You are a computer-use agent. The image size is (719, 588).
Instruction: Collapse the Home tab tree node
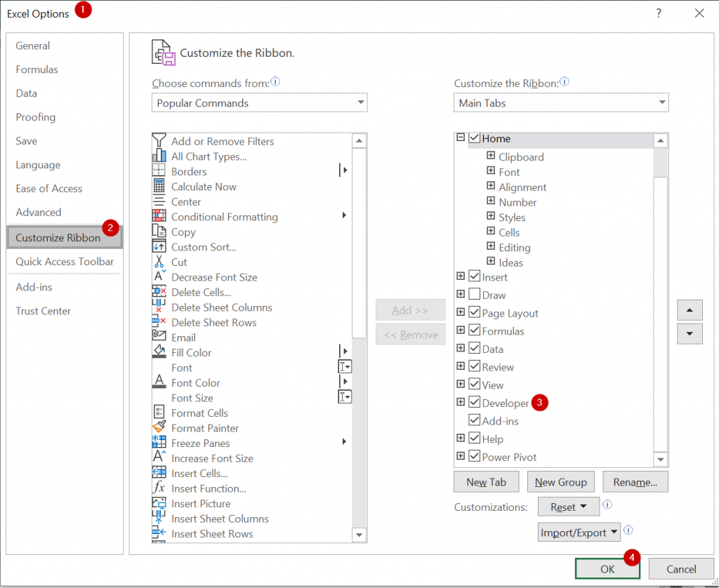(x=461, y=138)
